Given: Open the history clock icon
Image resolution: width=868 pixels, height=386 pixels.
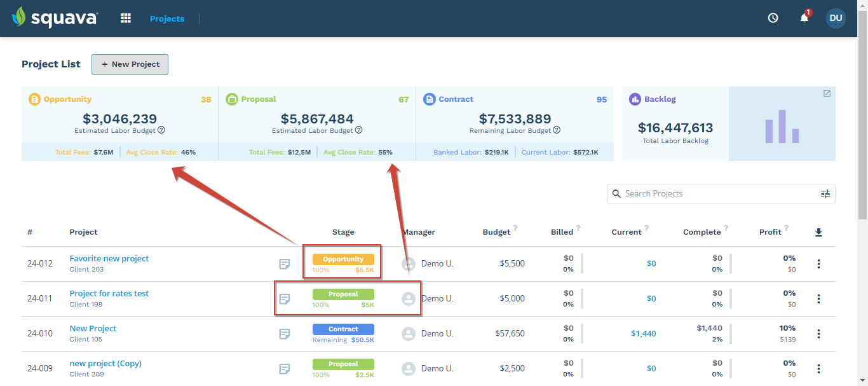Looking at the screenshot, I should click(773, 18).
